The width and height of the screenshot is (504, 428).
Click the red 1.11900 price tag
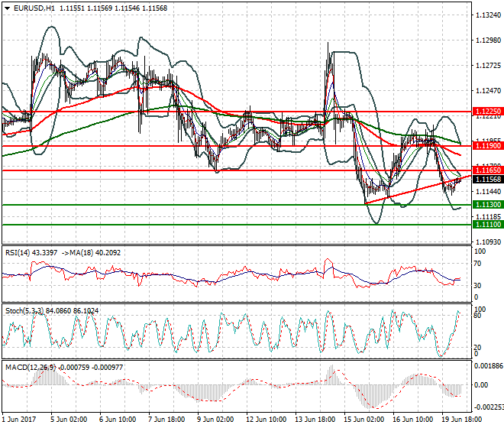487,145
